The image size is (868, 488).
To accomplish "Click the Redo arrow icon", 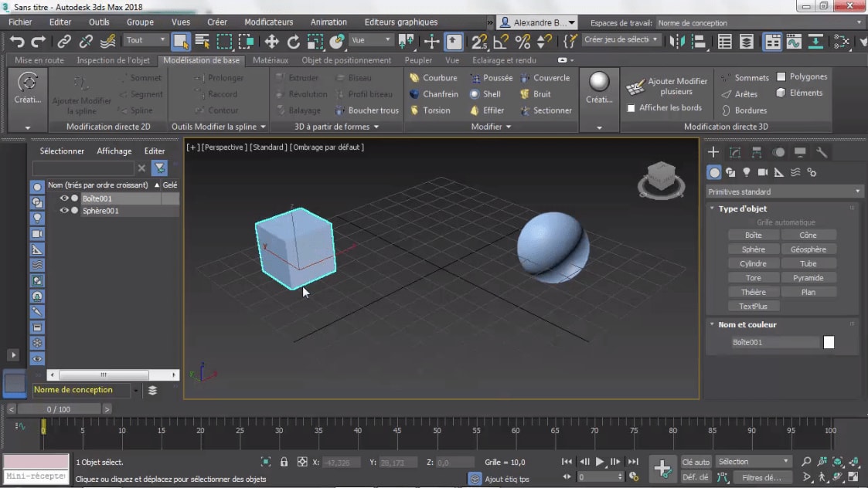I will tap(38, 41).
